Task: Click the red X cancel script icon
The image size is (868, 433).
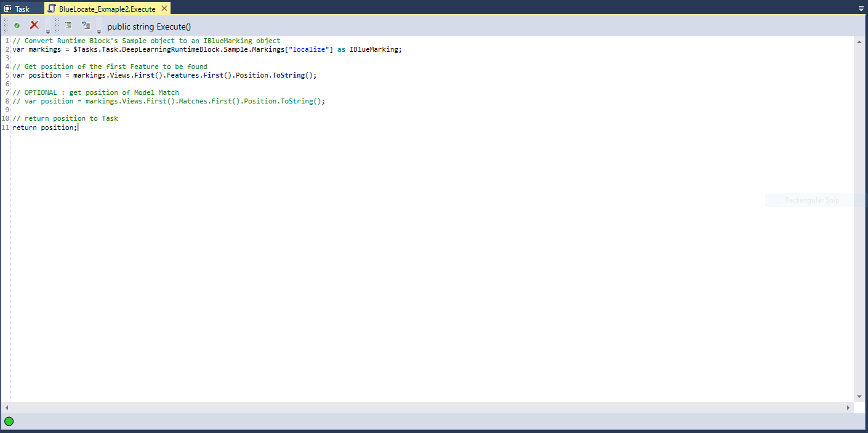Action: coord(34,25)
